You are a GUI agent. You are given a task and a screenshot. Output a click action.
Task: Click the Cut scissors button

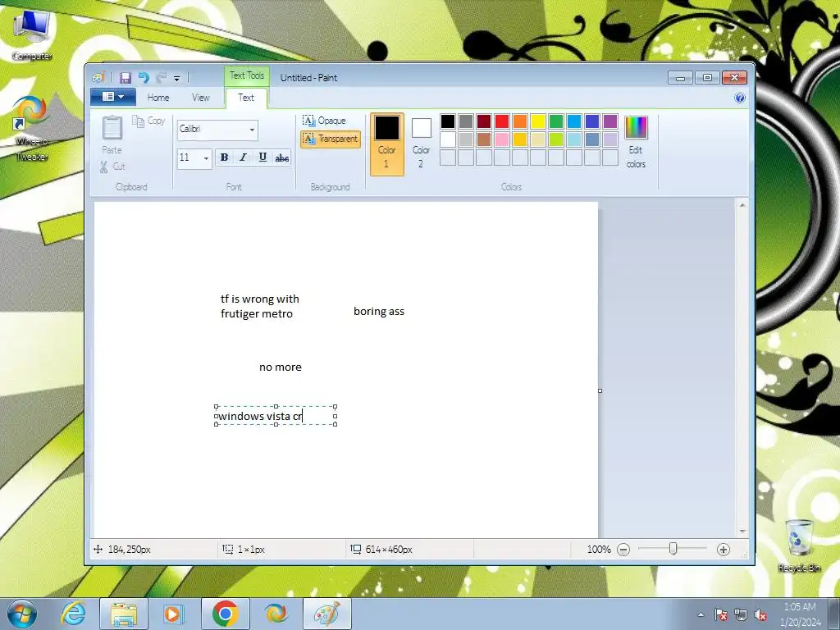tap(112, 167)
